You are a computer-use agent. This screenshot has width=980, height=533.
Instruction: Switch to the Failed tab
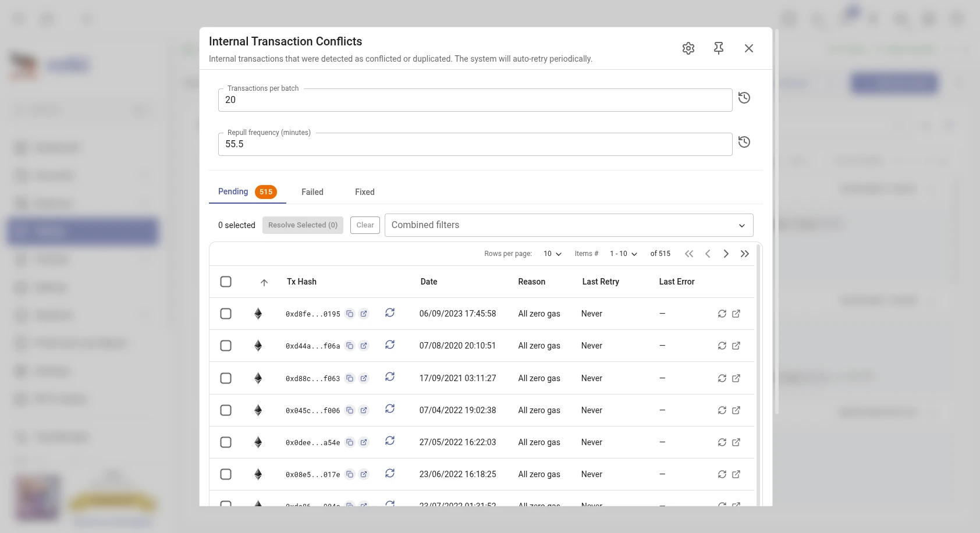312,192
